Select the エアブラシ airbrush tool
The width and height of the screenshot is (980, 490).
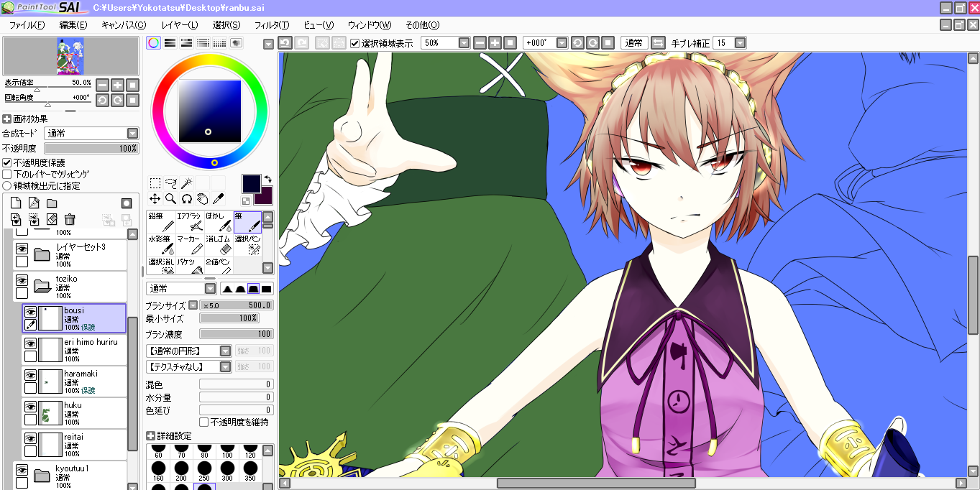tap(190, 222)
